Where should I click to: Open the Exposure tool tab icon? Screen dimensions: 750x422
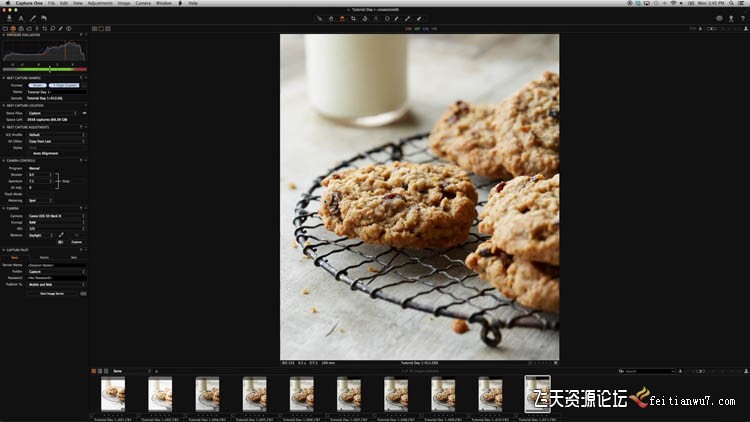click(29, 29)
